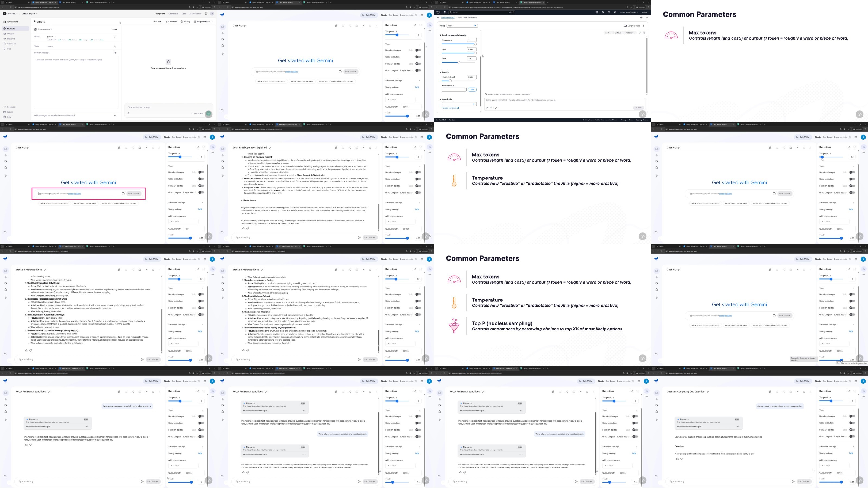
Task: Click reset run settings icon in Solar Panel window
Action: click(x=414, y=147)
